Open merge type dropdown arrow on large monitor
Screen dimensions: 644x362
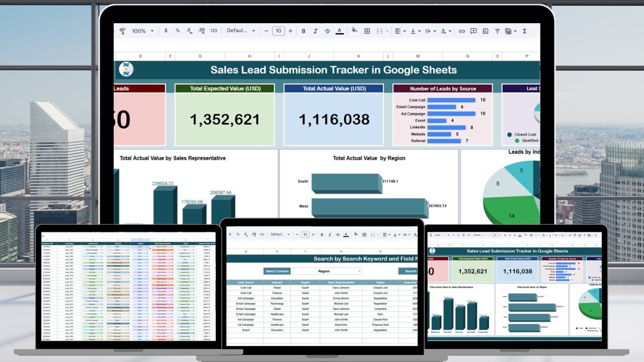coord(387,31)
